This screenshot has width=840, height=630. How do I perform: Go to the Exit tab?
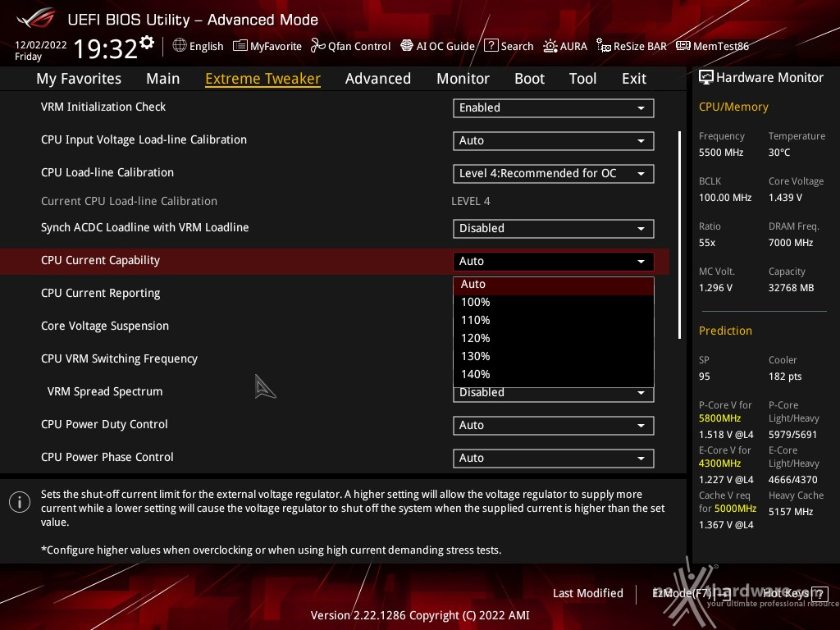pyautogui.click(x=634, y=79)
